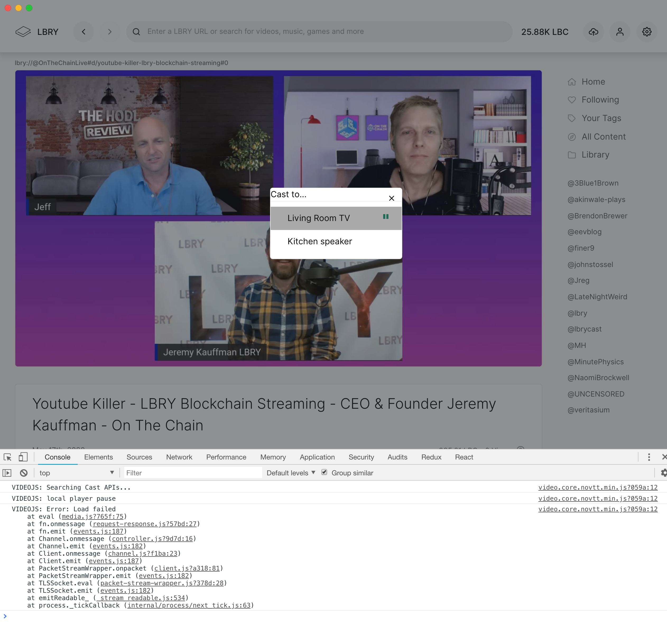Open @MinutePhysics channel

click(596, 362)
